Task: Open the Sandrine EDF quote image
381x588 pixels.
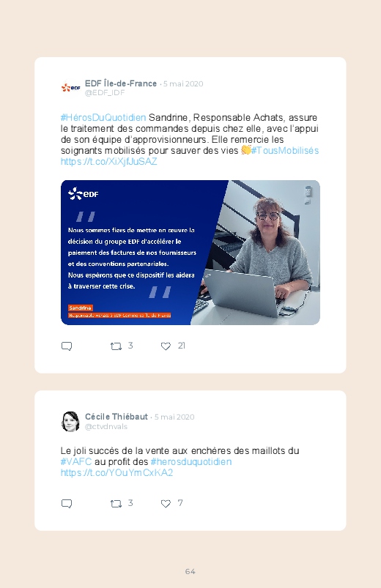Action: point(190,253)
